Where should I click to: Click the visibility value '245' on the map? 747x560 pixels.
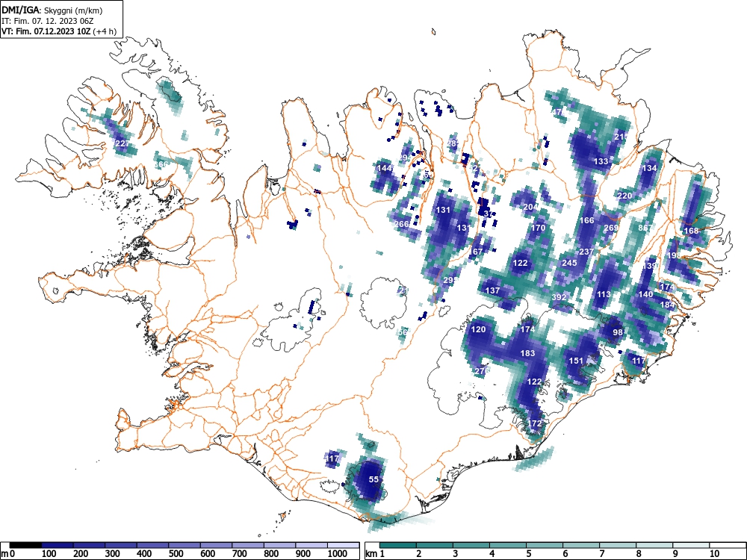click(x=569, y=263)
